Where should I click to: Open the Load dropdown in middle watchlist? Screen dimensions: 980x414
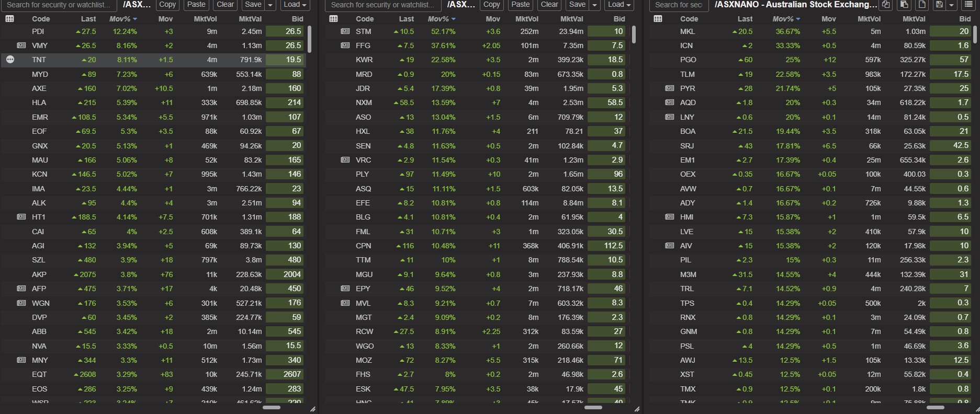pos(620,5)
